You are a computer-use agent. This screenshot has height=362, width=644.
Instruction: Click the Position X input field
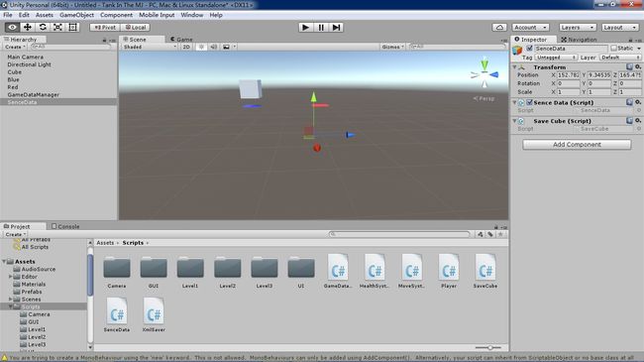coord(568,74)
